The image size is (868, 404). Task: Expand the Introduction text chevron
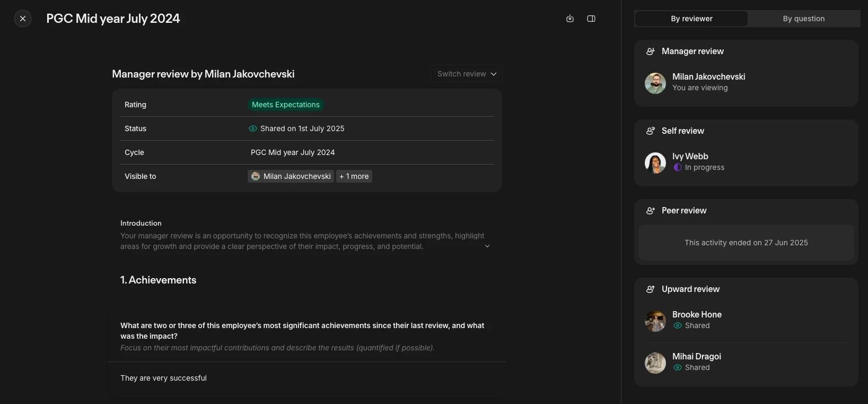[487, 246]
